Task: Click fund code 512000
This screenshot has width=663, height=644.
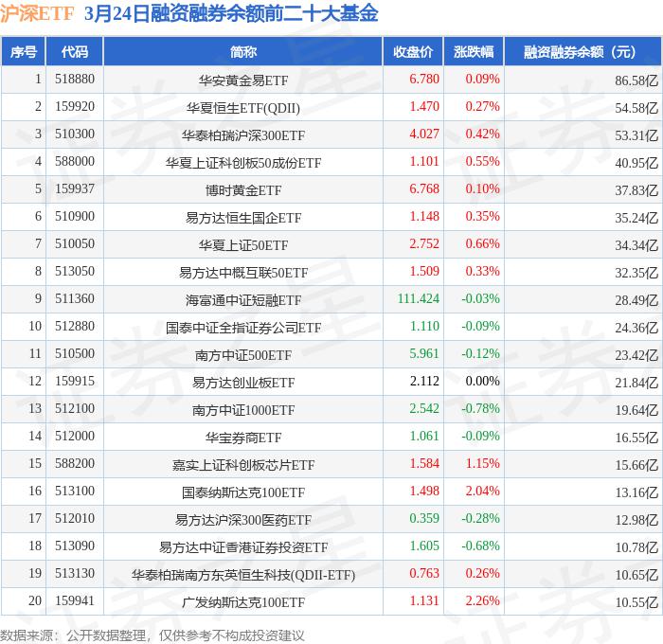Action: coord(75,437)
